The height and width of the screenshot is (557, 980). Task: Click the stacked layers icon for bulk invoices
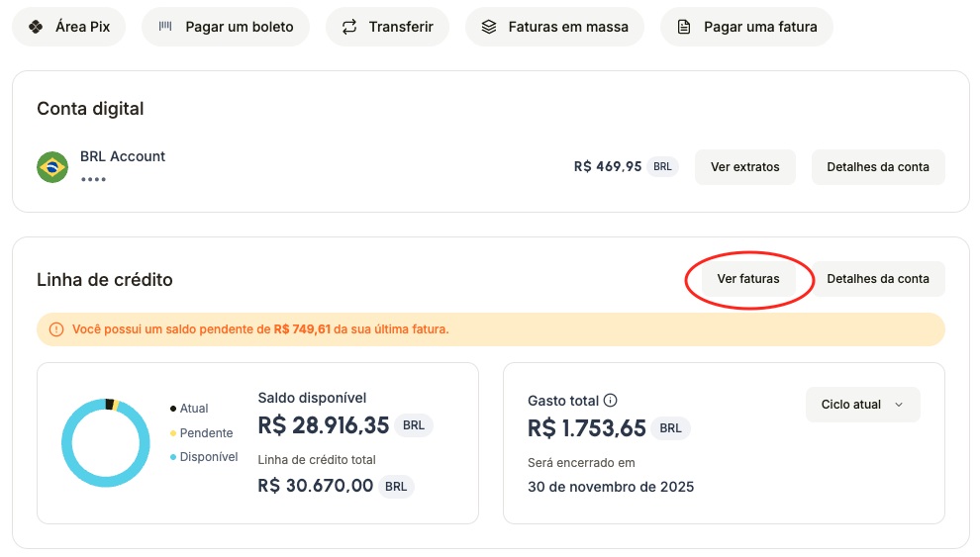489,27
